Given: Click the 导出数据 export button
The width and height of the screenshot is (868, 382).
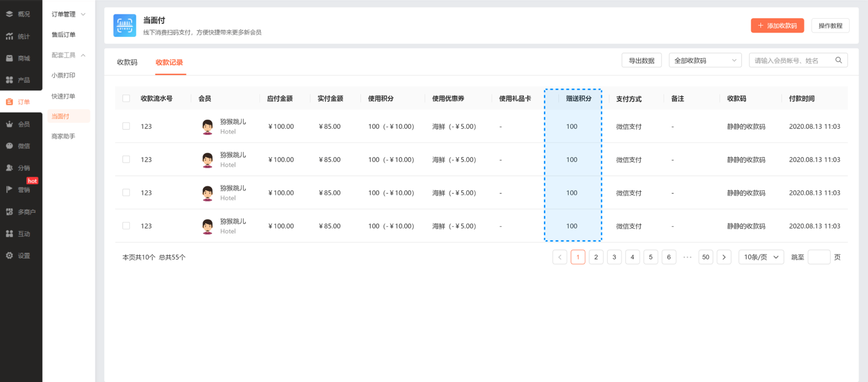Looking at the screenshot, I should (641, 60).
